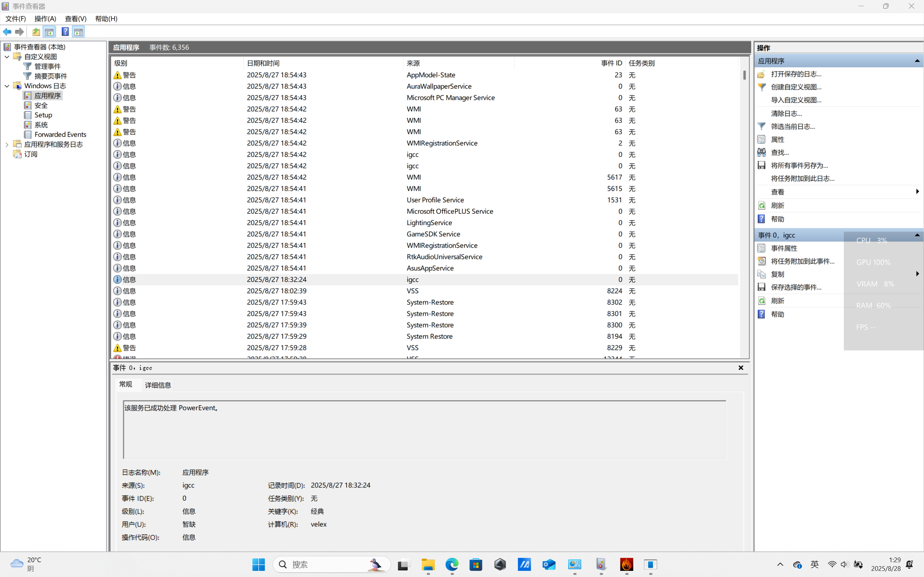
Task: Click the 查找 binoculars action
Action: [779, 152]
